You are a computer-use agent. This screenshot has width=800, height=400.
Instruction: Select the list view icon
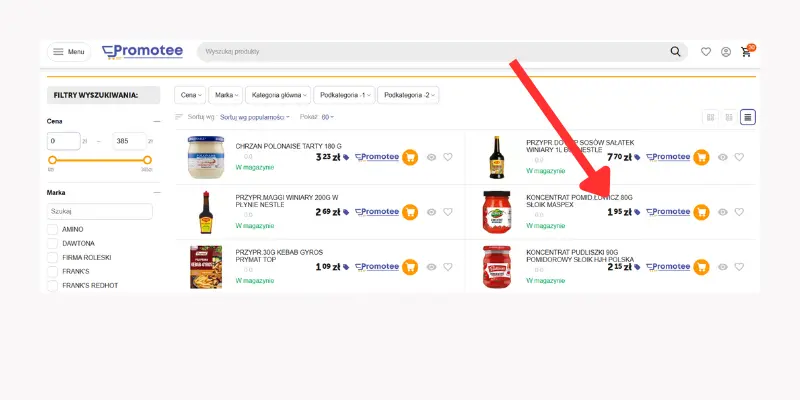tap(748, 117)
